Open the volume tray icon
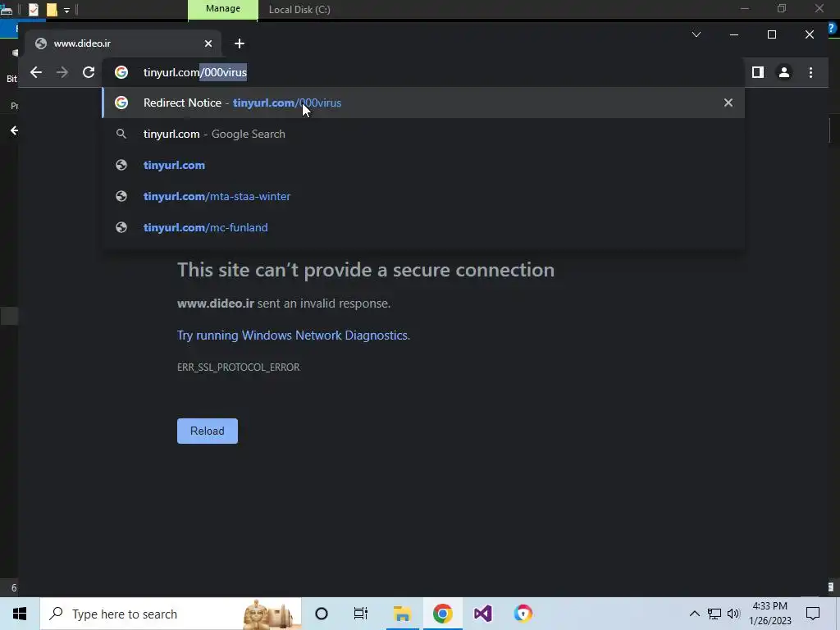Viewport: 840px width, 630px height. pyautogui.click(x=733, y=614)
